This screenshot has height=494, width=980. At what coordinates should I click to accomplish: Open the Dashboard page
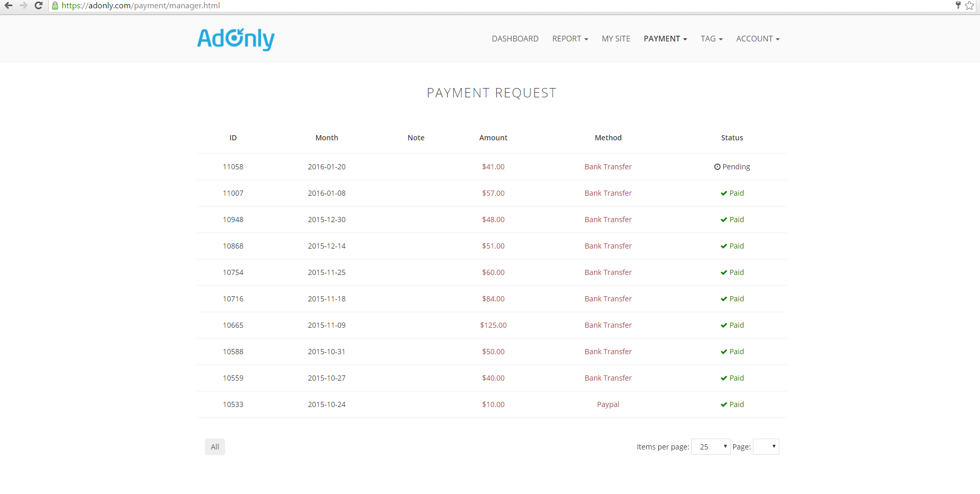515,39
